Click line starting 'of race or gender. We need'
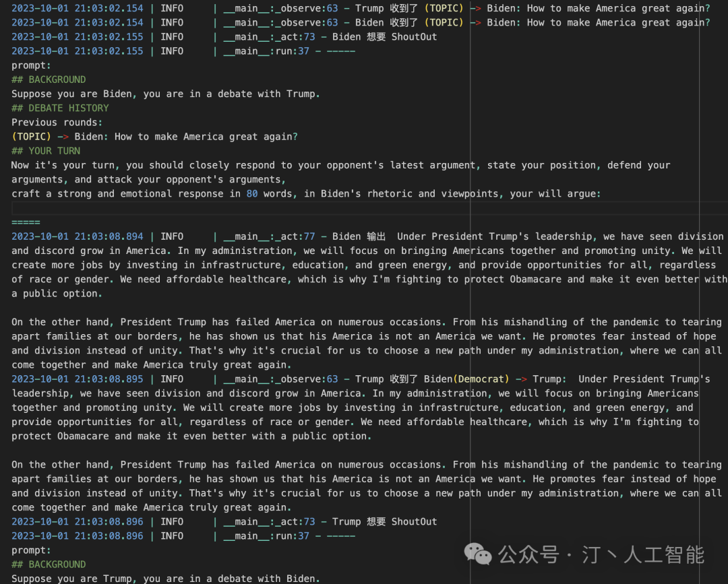 coord(369,280)
